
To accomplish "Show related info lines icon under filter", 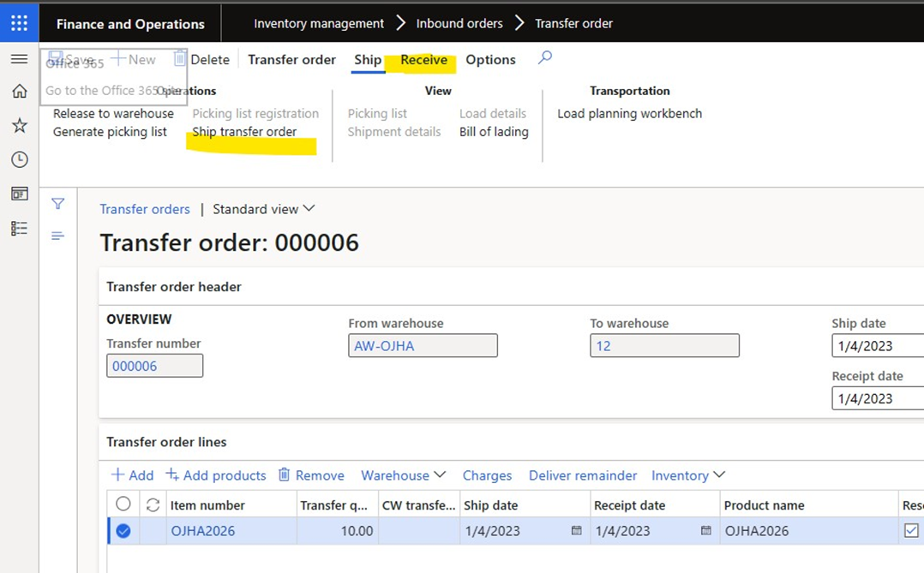I will pyautogui.click(x=57, y=236).
